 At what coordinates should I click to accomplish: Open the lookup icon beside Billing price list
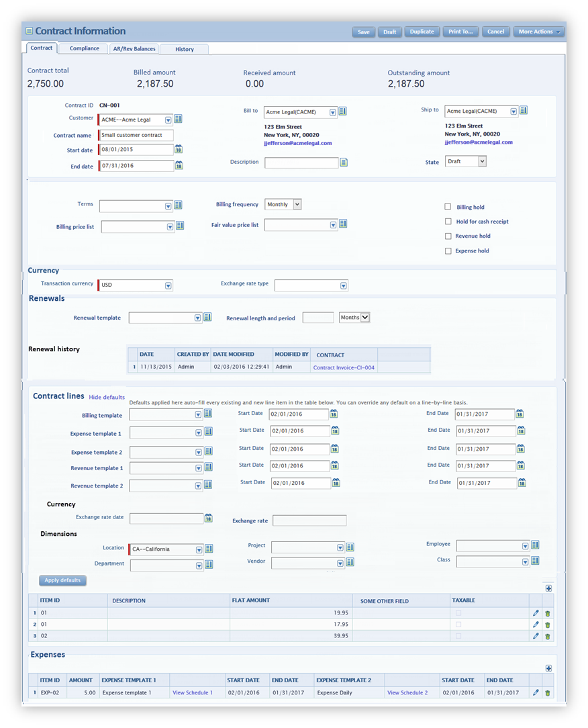[179, 226]
